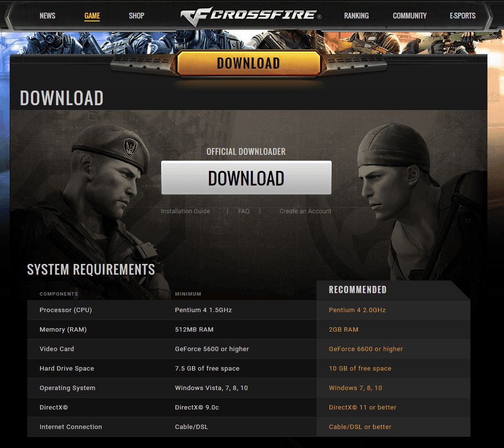Open the NEWS menu item
The height and width of the screenshot is (448, 504).
pos(47,16)
